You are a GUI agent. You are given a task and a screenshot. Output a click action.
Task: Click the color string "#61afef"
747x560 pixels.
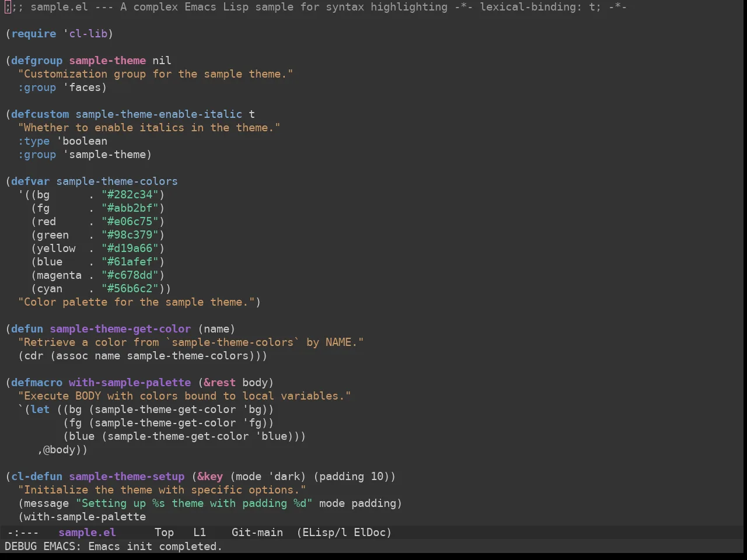(x=130, y=262)
